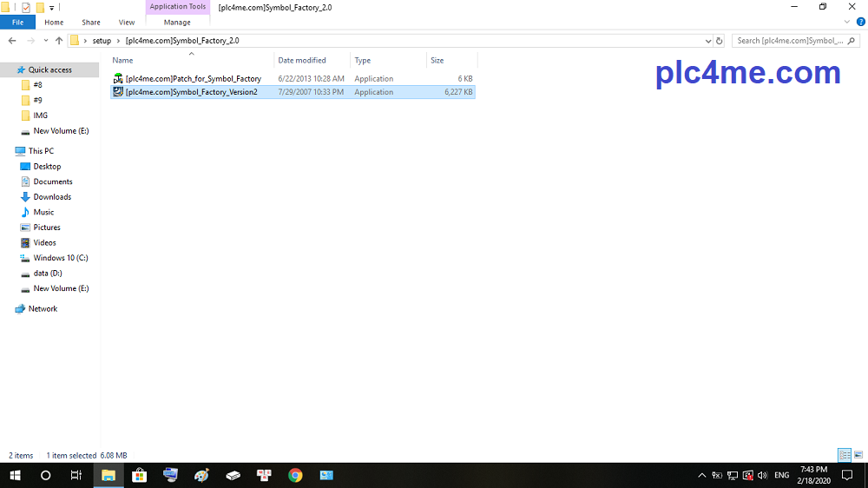Open Google Chrome from the taskbar
868x488 pixels.
pos(295,475)
